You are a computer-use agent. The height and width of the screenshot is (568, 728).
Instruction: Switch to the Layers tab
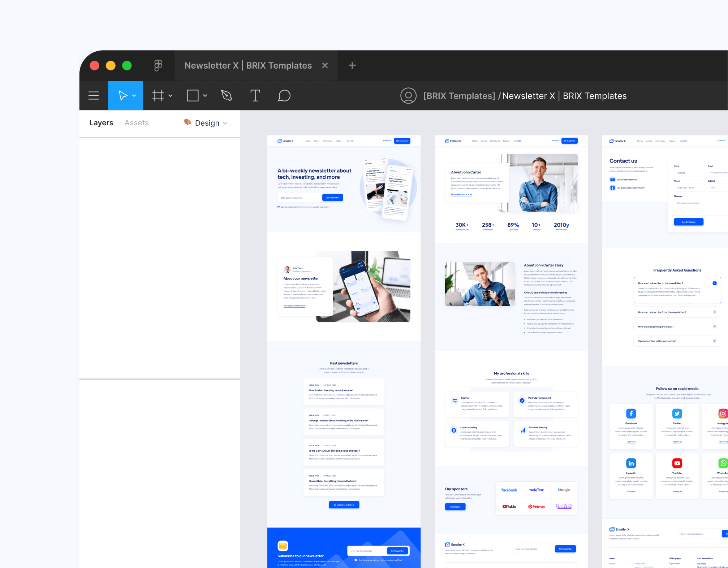101,123
